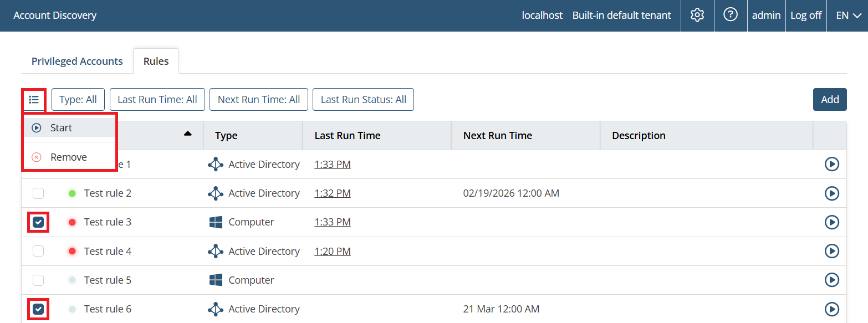
Task: Start Test rule 3 using row play icon
Action: point(831,222)
